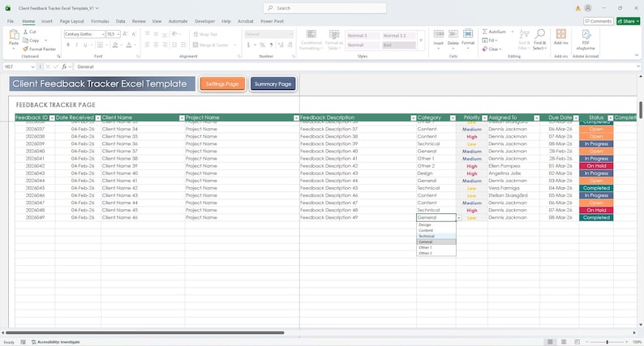Click the Paste clipboard icon
This screenshot has width=644, height=346.
14,35
